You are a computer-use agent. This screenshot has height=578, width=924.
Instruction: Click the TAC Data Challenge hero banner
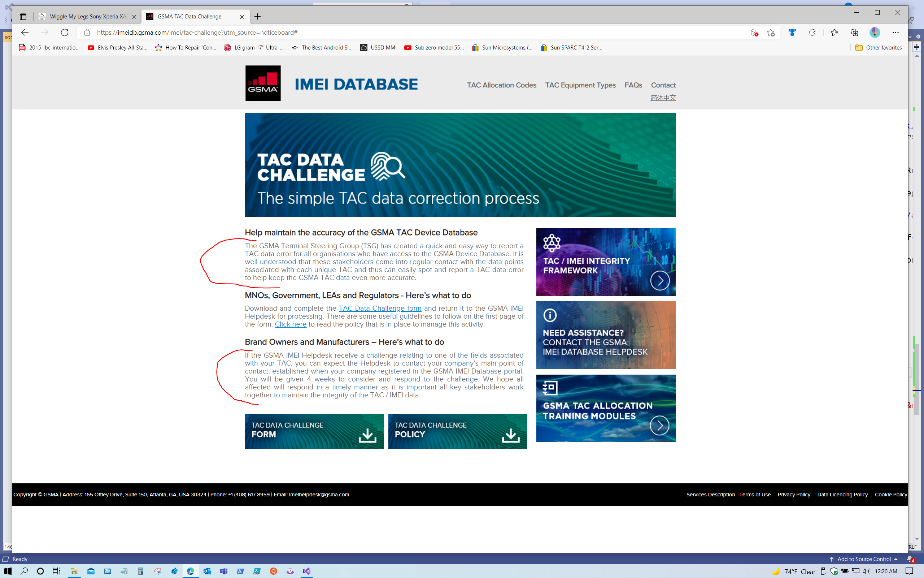coord(460,165)
